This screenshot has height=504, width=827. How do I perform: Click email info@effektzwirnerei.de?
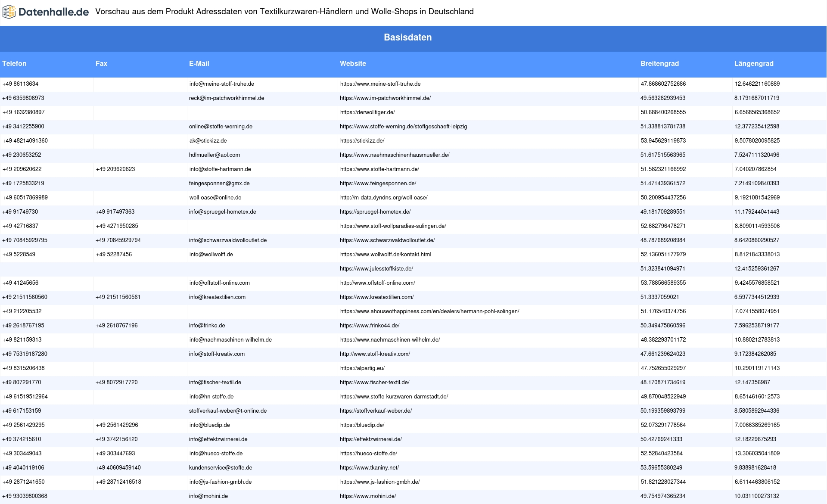pos(218,439)
